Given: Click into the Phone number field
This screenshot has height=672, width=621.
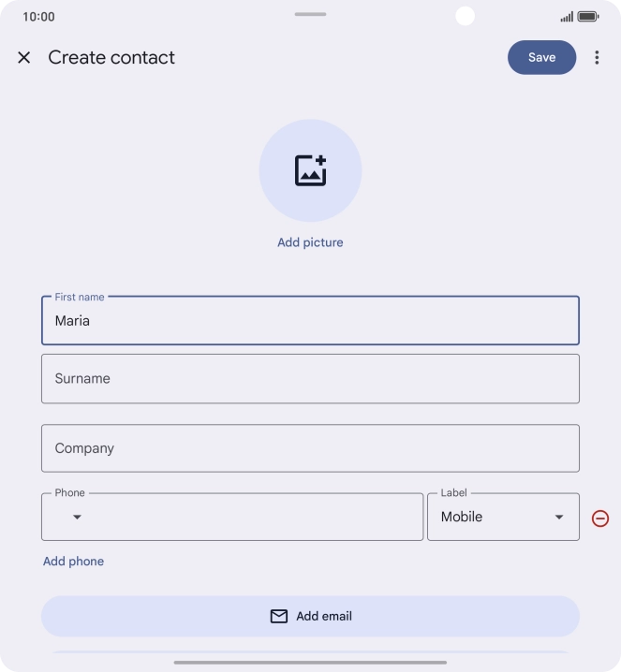Looking at the screenshot, I should tap(253, 518).
